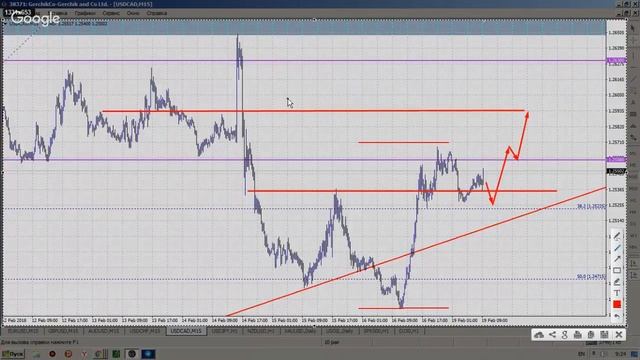Share the screenshot via share icon
Viewport: 640px width, 360px height.
pyautogui.click(x=552, y=335)
